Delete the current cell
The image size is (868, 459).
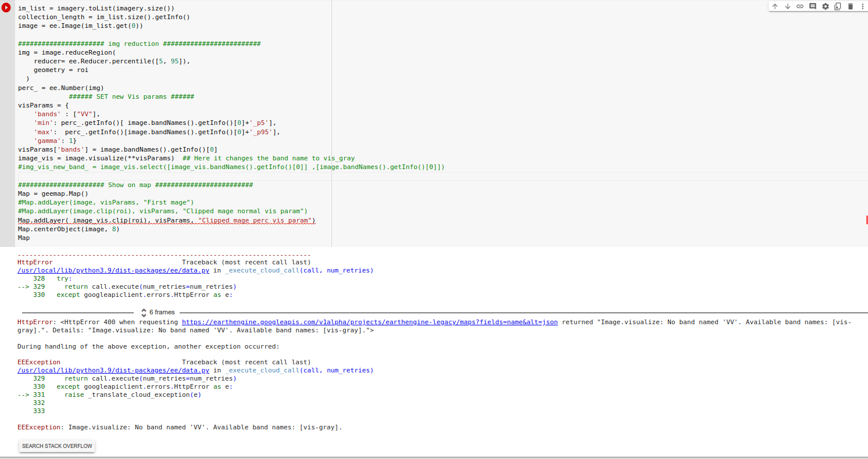click(849, 6)
